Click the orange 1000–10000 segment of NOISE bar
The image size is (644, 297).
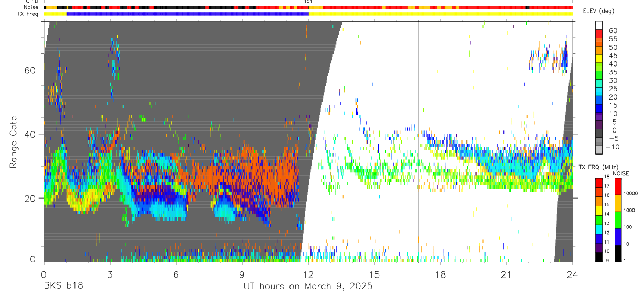617,203
